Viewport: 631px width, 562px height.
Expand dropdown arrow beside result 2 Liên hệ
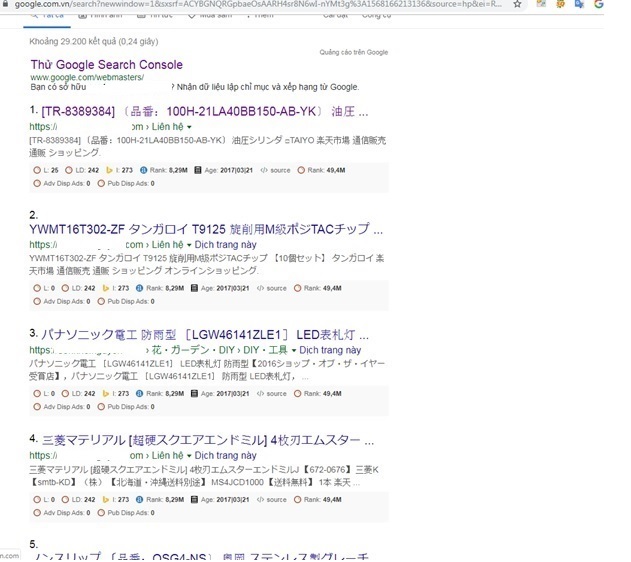pos(189,245)
